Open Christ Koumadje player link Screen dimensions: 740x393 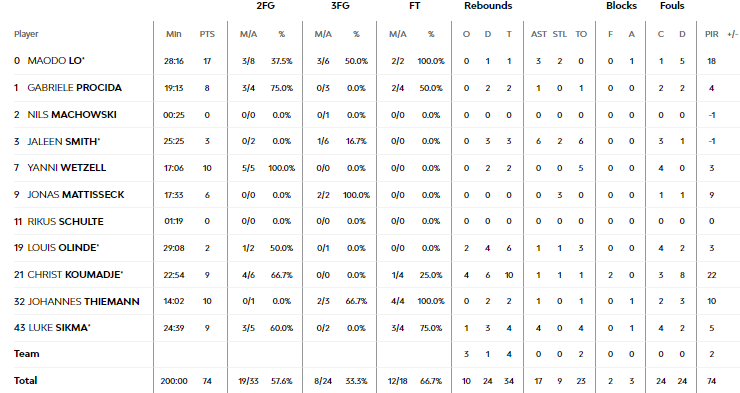[x=75, y=275]
